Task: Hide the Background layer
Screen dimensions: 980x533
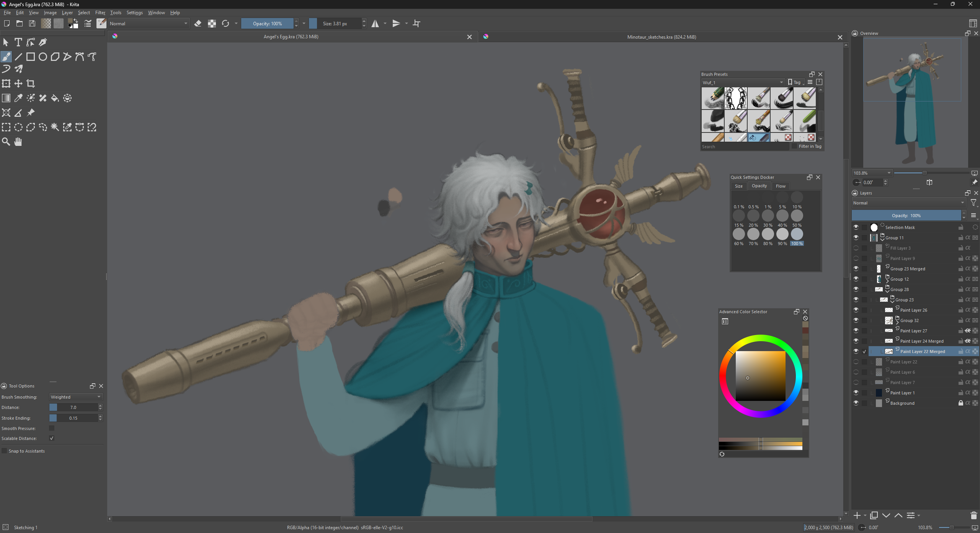Action: pyautogui.click(x=856, y=403)
